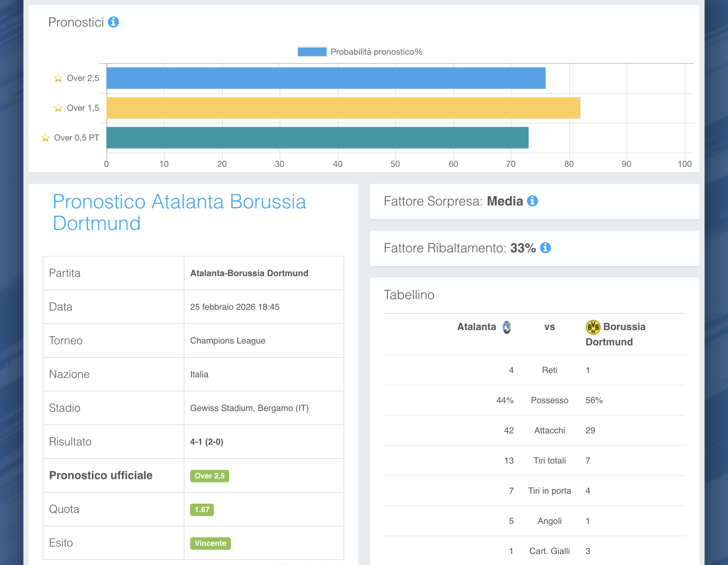Screen dimensions: 728x565
Task: Click the 1.67 quota badge
Action: tap(202, 510)
